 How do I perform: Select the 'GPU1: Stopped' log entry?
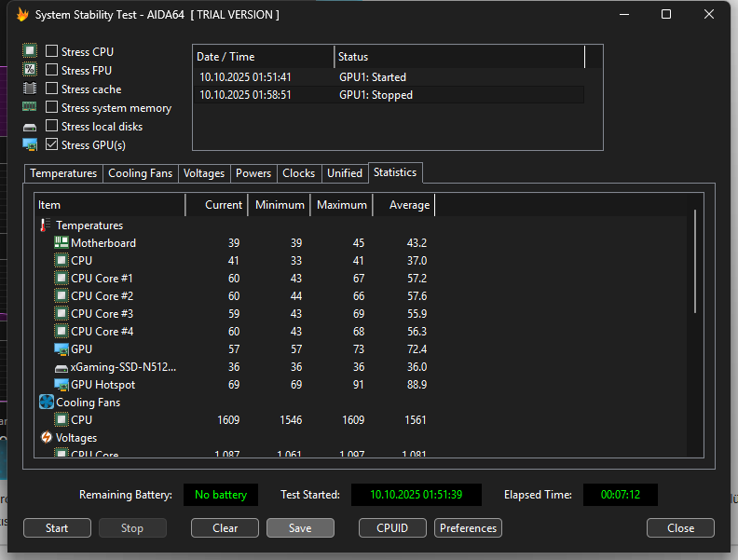[x=376, y=95]
